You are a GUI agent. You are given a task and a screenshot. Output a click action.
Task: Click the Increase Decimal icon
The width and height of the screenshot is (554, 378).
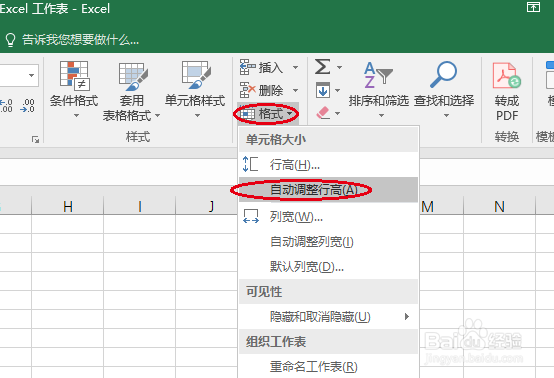(6, 106)
